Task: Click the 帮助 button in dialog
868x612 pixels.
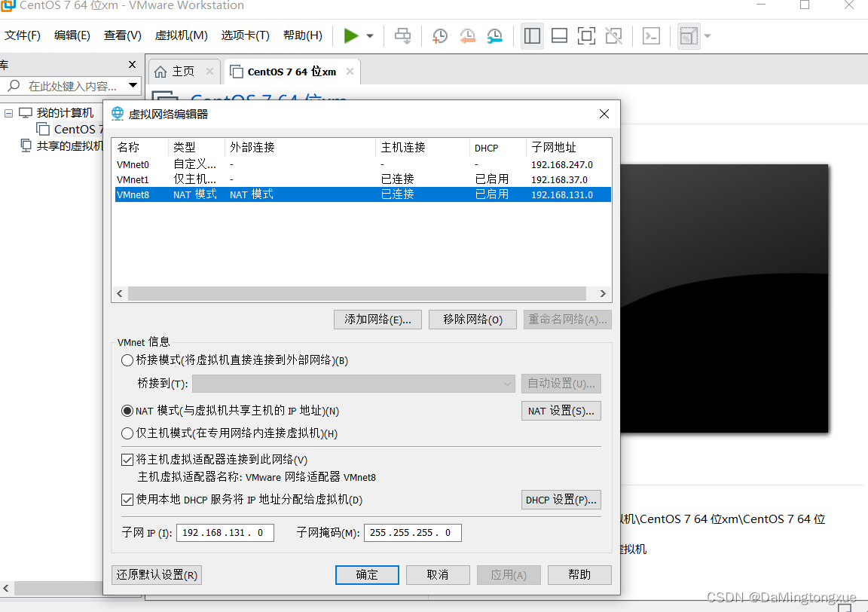Action: pos(579,575)
